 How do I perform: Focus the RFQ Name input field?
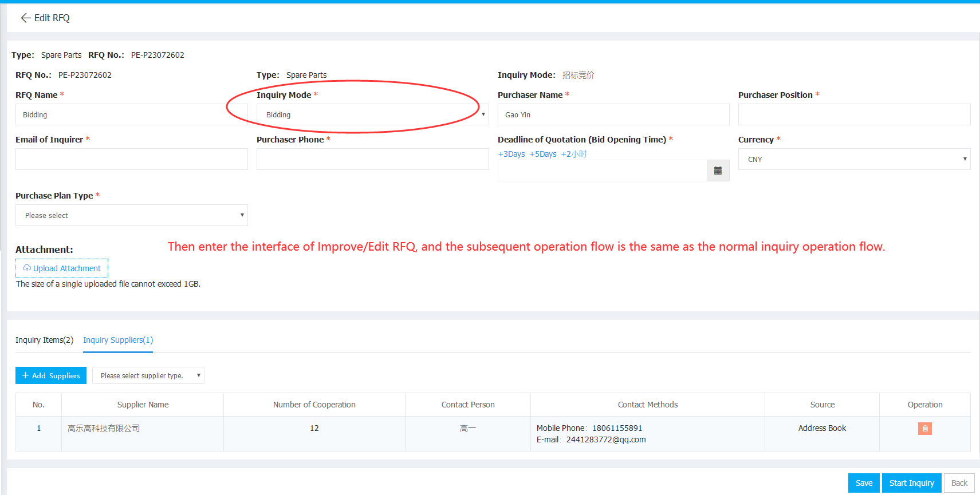coord(132,114)
